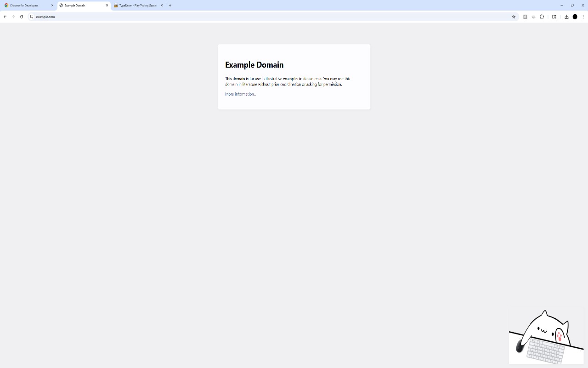
Task: Close the Example Domain tab
Action: click(107, 6)
